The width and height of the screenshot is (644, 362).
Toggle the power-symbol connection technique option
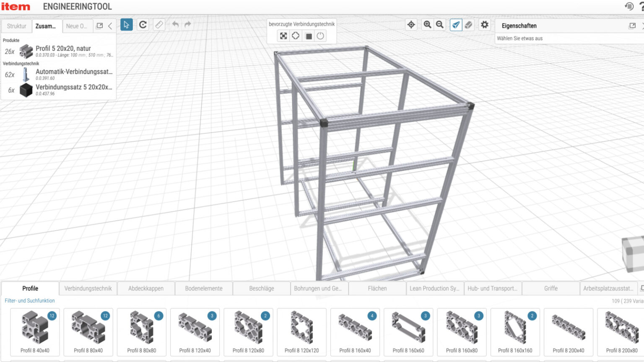pyautogui.click(x=320, y=36)
